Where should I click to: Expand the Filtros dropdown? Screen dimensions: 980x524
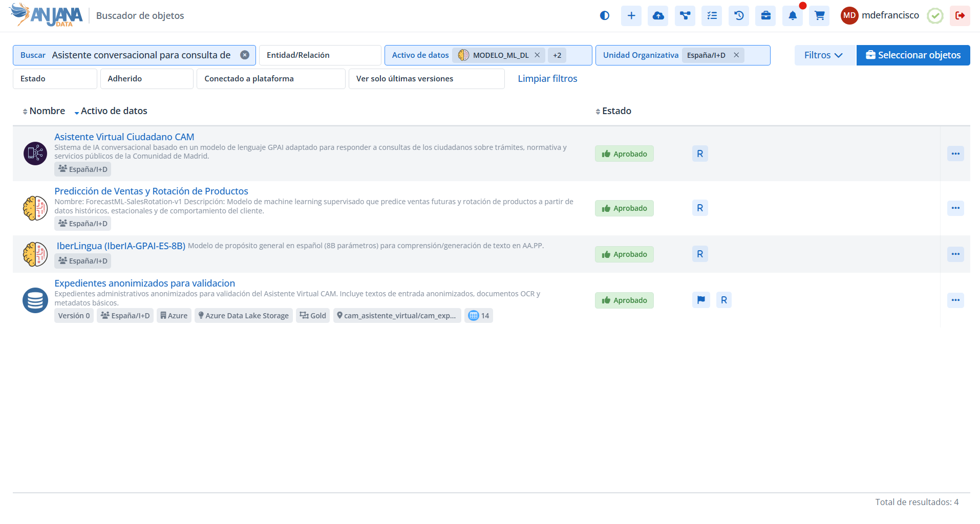pyautogui.click(x=823, y=55)
